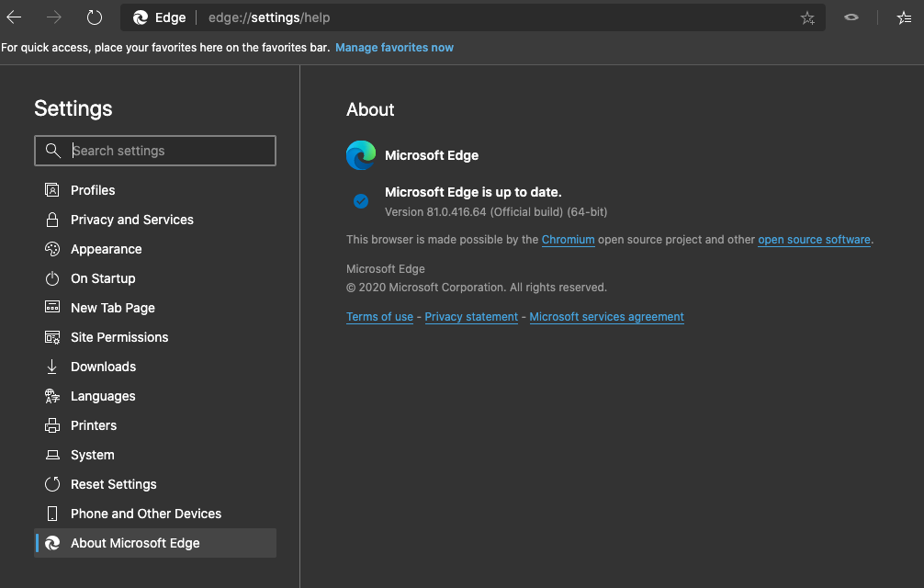Select About Microsoft Edge item

pos(155,543)
